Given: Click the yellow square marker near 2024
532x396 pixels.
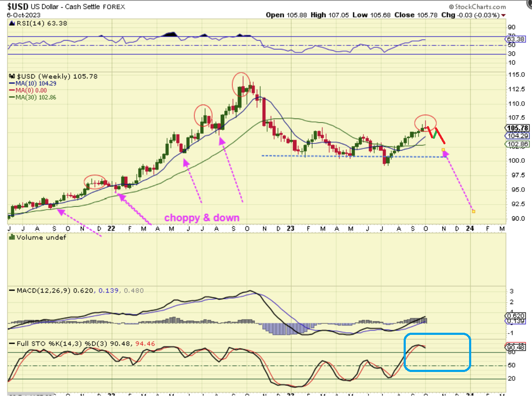Looking at the screenshot, I should pos(474,211).
